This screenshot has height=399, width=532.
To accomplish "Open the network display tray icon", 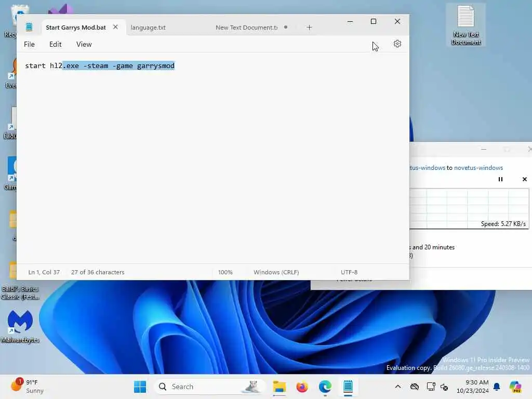I will click(x=431, y=387).
